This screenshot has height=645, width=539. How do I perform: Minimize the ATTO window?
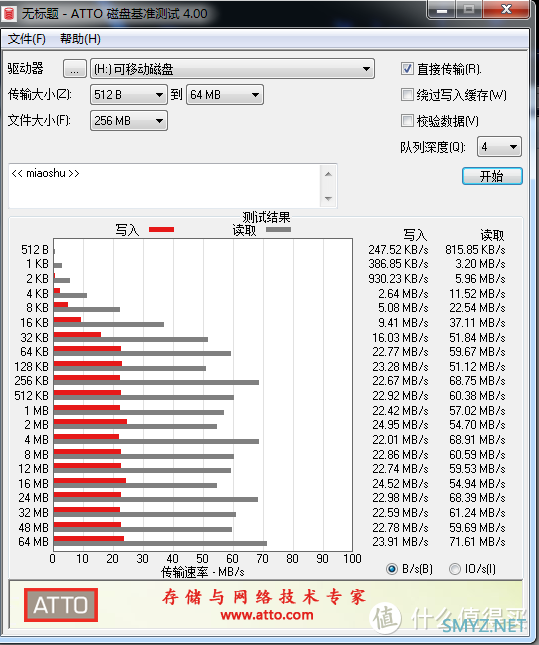click(x=441, y=10)
